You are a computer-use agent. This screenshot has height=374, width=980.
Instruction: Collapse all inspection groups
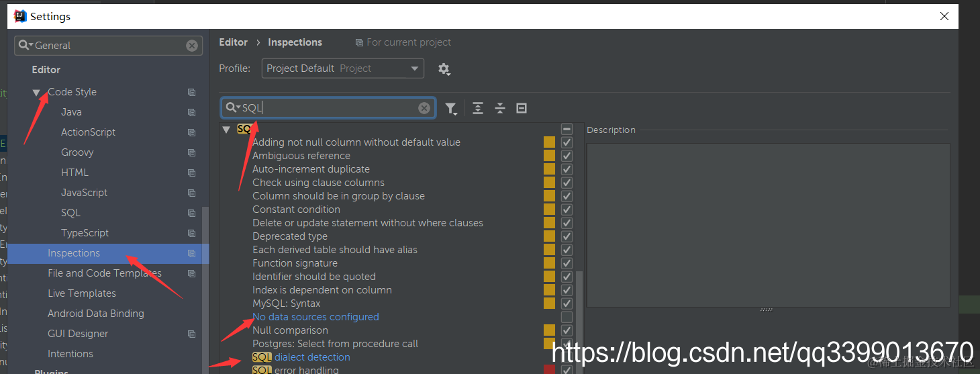pyautogui.click(x=500, y=108)
